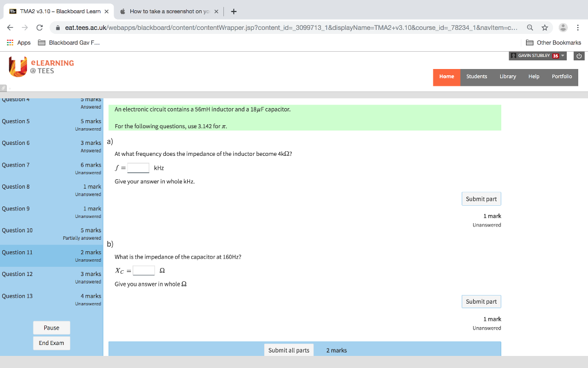Image resolution: width=588 pixels, height=368 pixels.
Task: Click the browser forward arrow
Action: pos(25,28)
